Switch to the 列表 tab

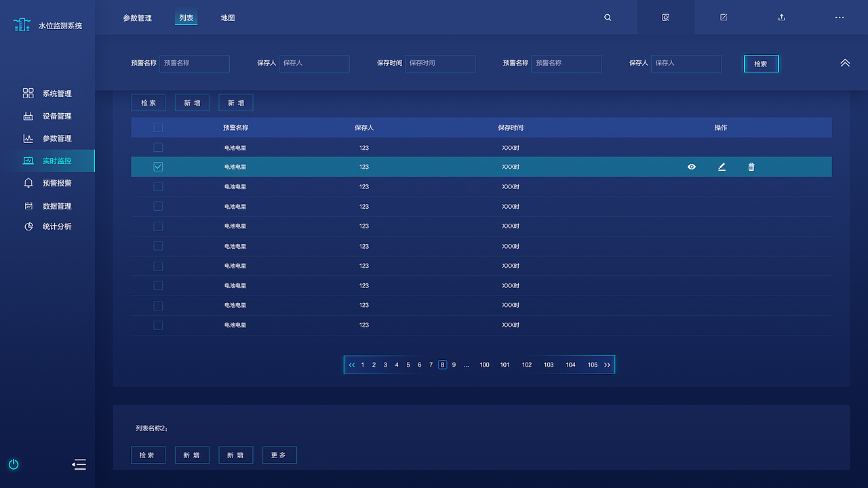tap(186, 18)
